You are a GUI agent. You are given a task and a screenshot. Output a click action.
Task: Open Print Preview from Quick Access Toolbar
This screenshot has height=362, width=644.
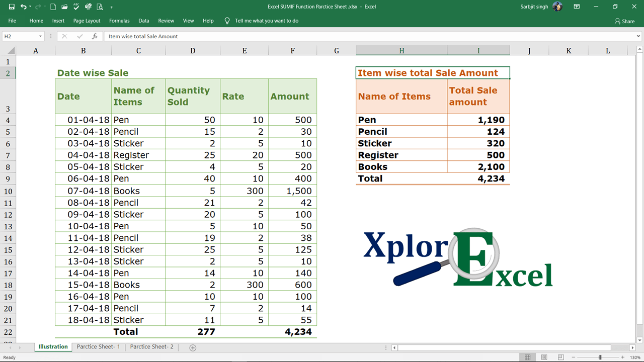pos(100,7)
